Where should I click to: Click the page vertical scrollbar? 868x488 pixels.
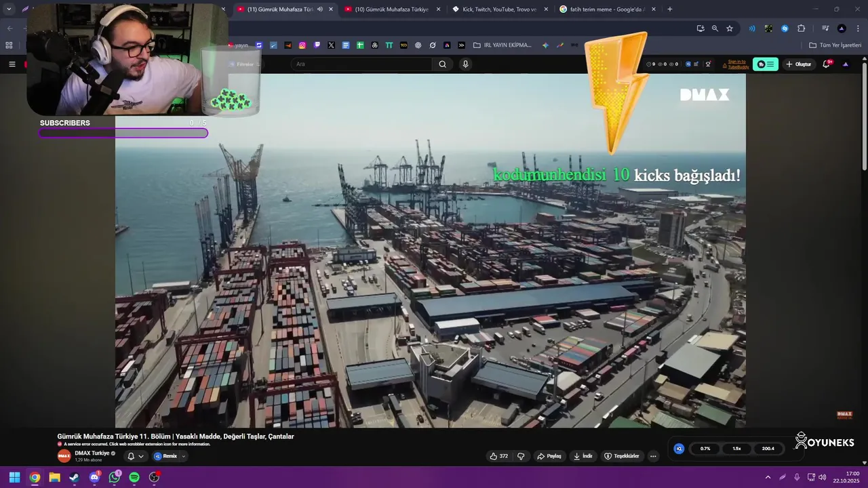(x=864, y=115)
